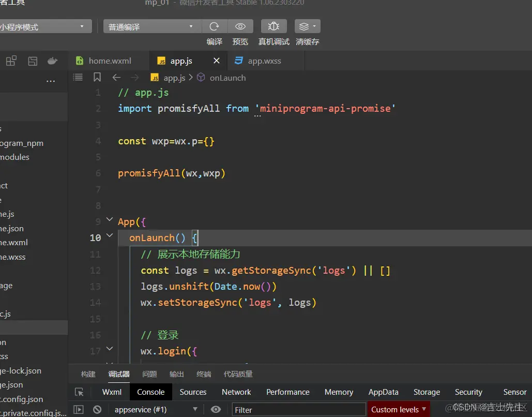The height and width of the screenshot is (417, 532).
Task: Select the 'miniprogram-api-promise' import string
Action: pyautogui.click(x=325, y=109)
